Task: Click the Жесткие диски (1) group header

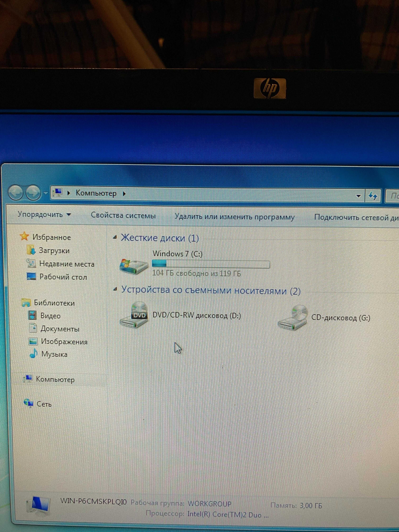Action: (x=160, y=238)
